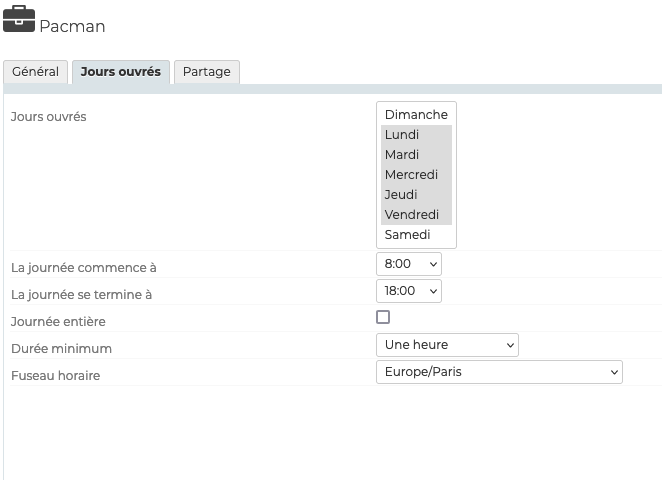Select Samedi as a working day

pyautogui.click(x=416, y=235)
